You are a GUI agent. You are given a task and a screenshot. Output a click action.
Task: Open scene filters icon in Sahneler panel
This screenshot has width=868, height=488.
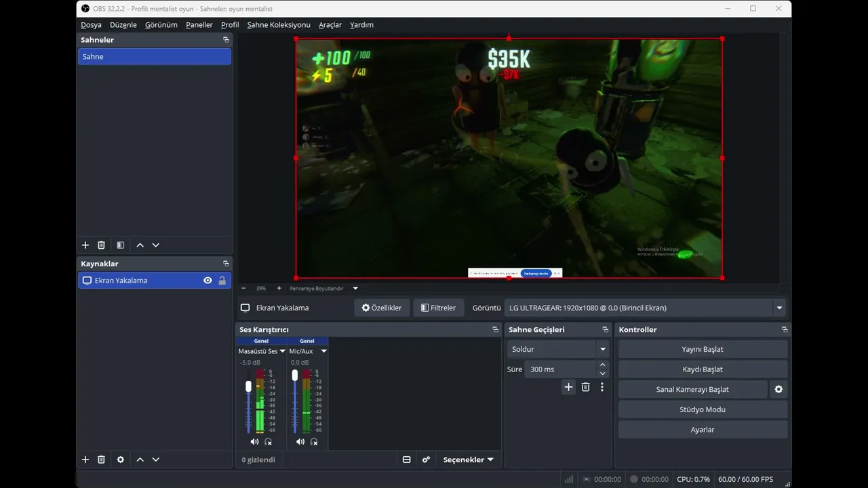120,245
